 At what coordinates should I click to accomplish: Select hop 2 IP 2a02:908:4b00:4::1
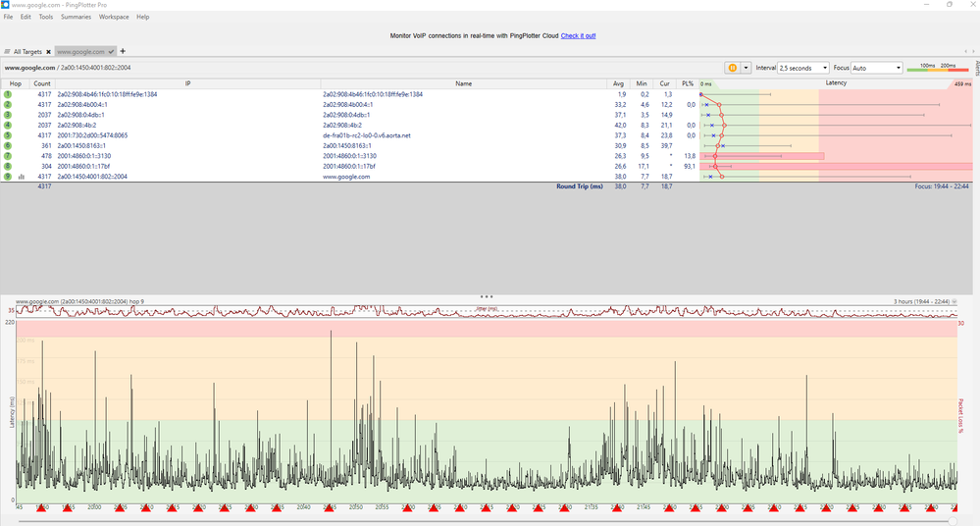81,104
